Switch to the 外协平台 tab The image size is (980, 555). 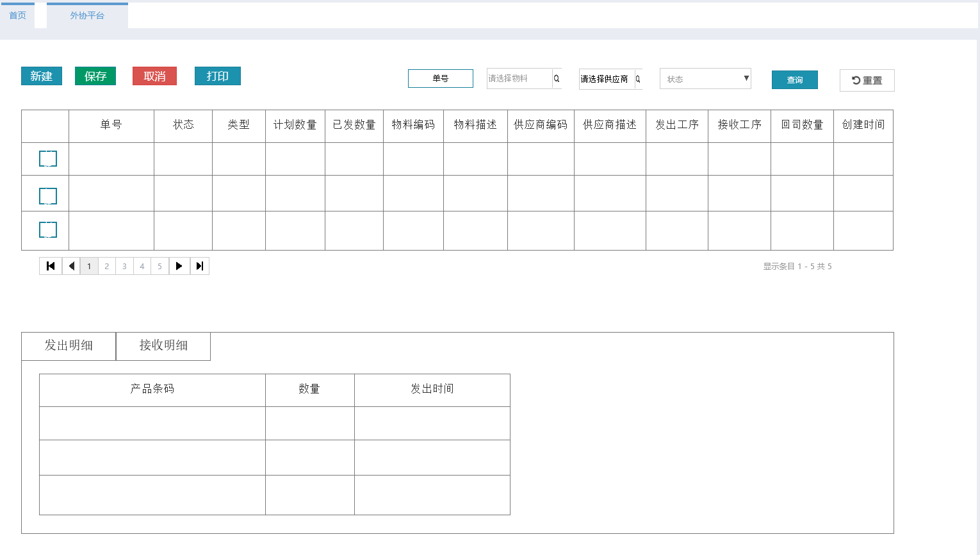(87, 15)
